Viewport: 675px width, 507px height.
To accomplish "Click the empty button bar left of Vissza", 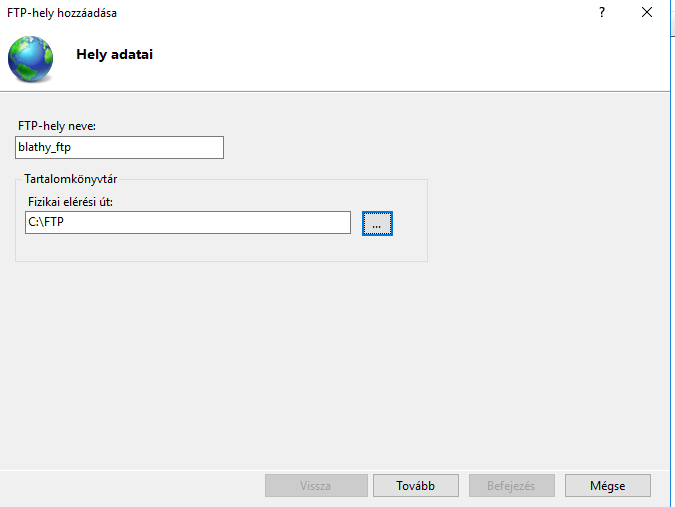I will [130, 486].
